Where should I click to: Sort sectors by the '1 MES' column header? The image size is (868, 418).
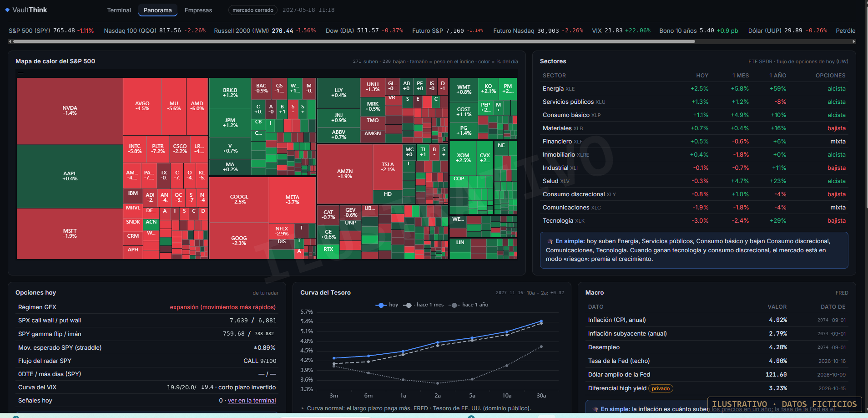tap(740, 76)
